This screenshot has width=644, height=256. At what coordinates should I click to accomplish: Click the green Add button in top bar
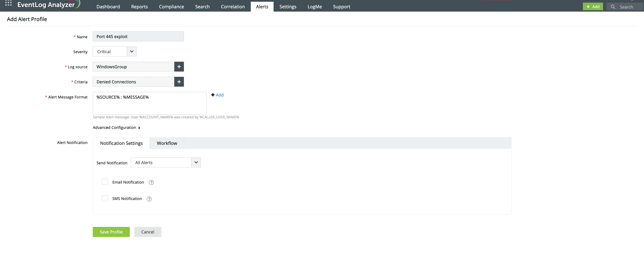[x=593, y=7]
